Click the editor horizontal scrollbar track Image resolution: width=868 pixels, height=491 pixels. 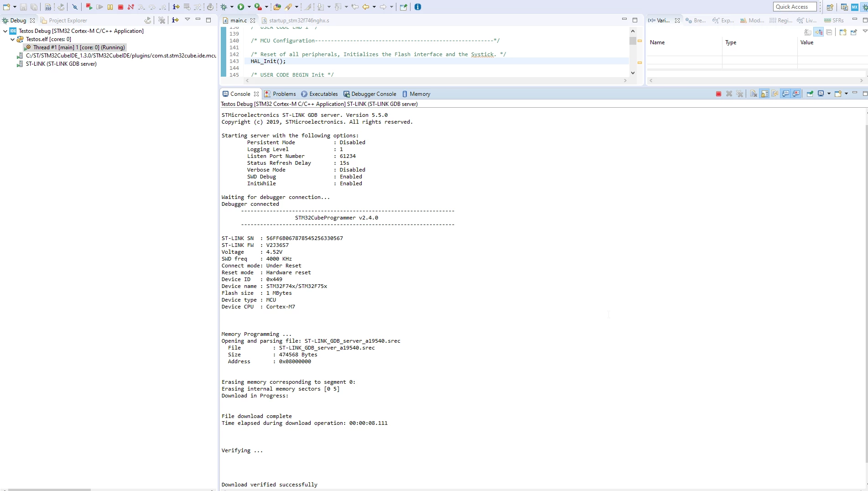pos(436,81)
